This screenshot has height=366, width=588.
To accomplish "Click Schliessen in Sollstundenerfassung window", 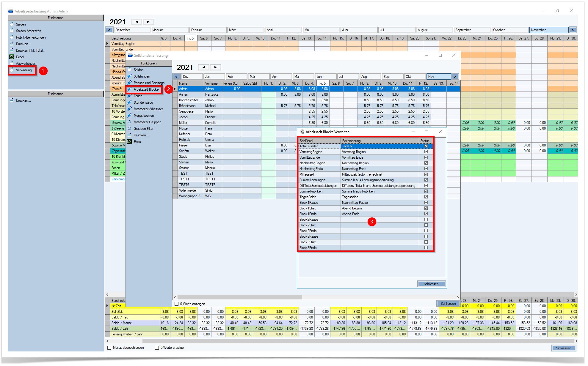I will point(448,304).
